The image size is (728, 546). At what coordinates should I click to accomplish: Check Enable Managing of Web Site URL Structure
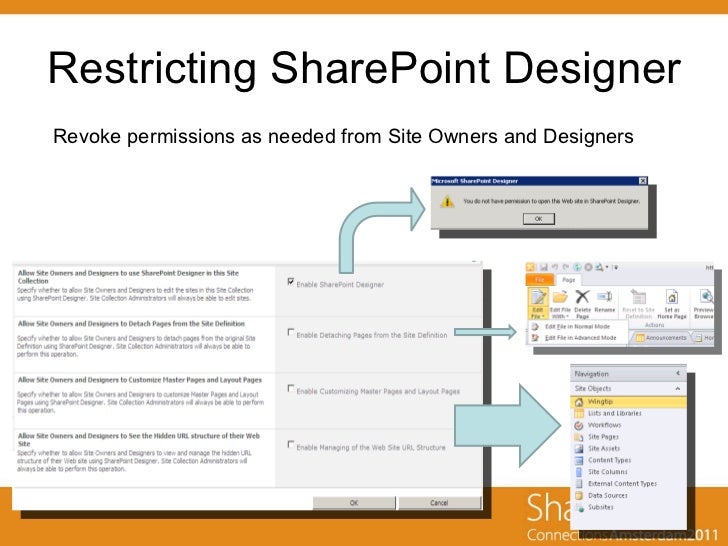tap(291, 445)
